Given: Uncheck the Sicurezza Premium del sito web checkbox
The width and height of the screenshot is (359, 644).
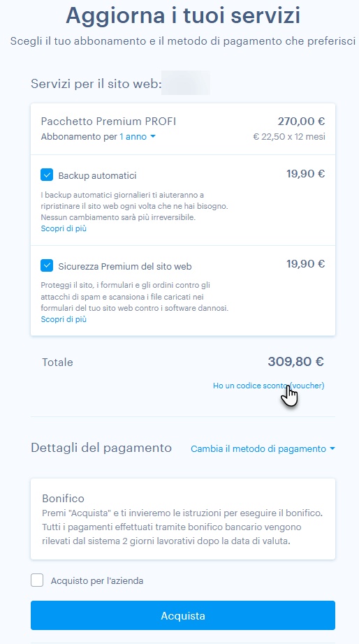Looking at the screenshot, I should [47, 265].
